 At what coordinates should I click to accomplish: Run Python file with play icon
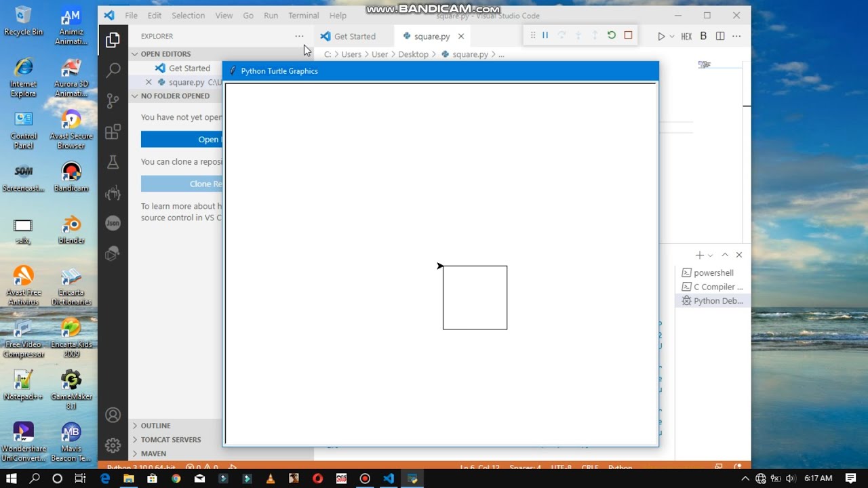(x=661, y=36)
